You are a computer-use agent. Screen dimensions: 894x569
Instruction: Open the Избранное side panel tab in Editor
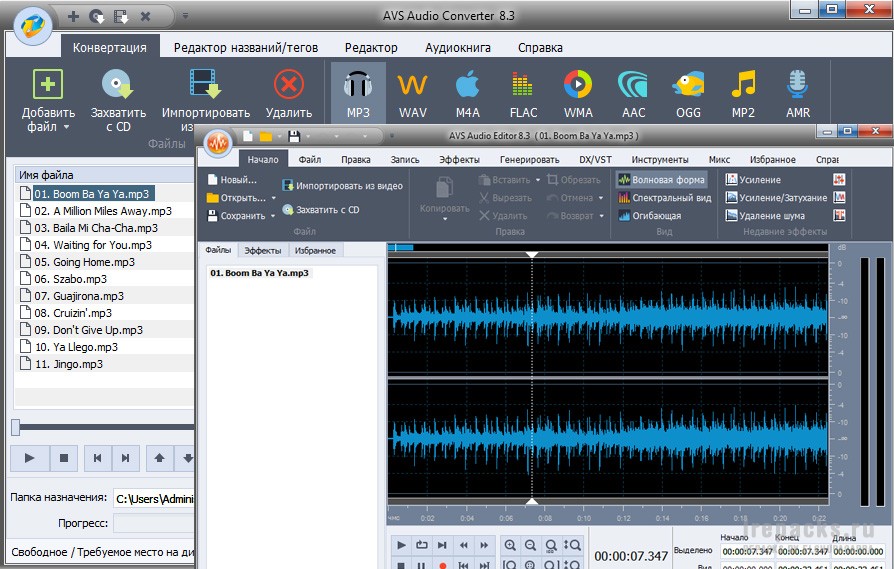click(315, 250)
